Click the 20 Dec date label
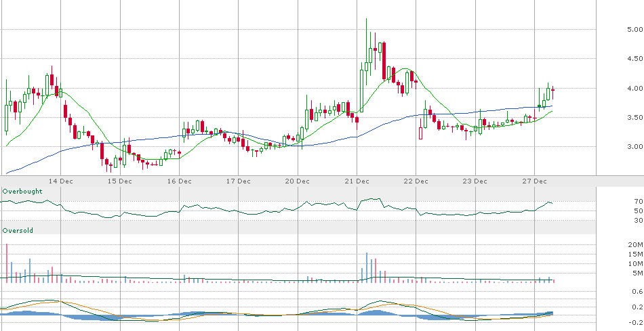This screenshot has height=331, width=644. coord(298,181)
